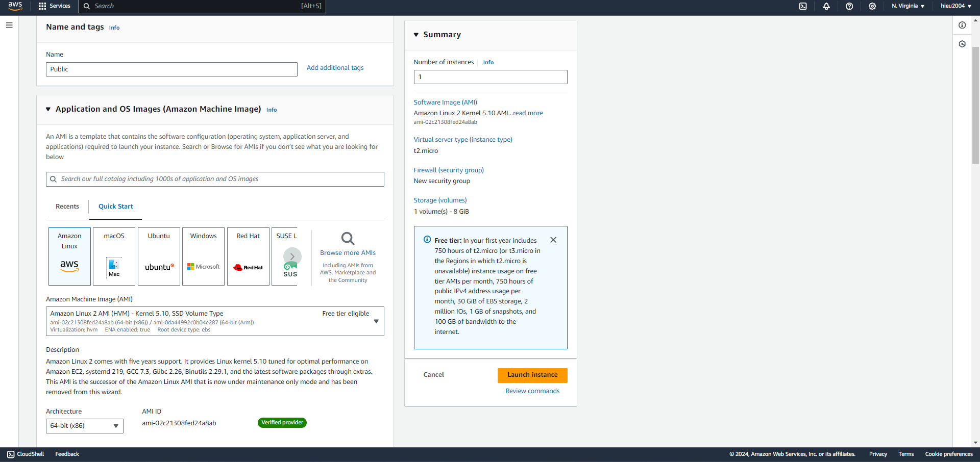Open the Review commands link

click(x=532, y=391)
